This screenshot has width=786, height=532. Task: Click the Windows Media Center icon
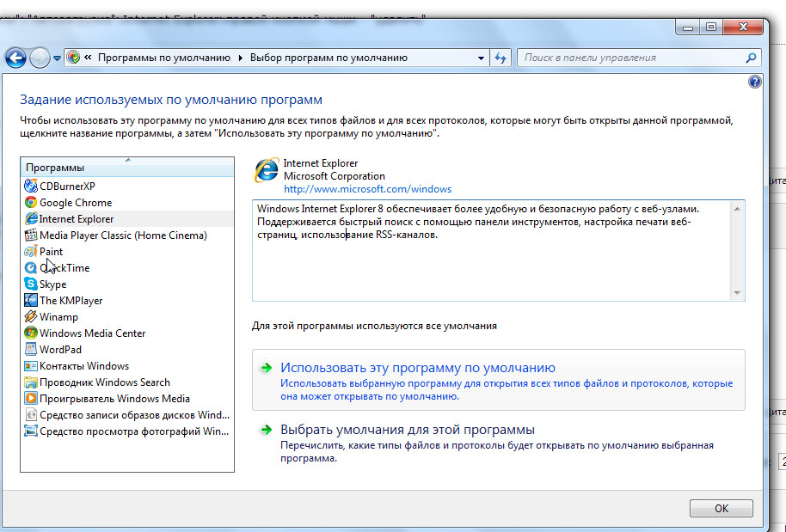pos(31,333)
